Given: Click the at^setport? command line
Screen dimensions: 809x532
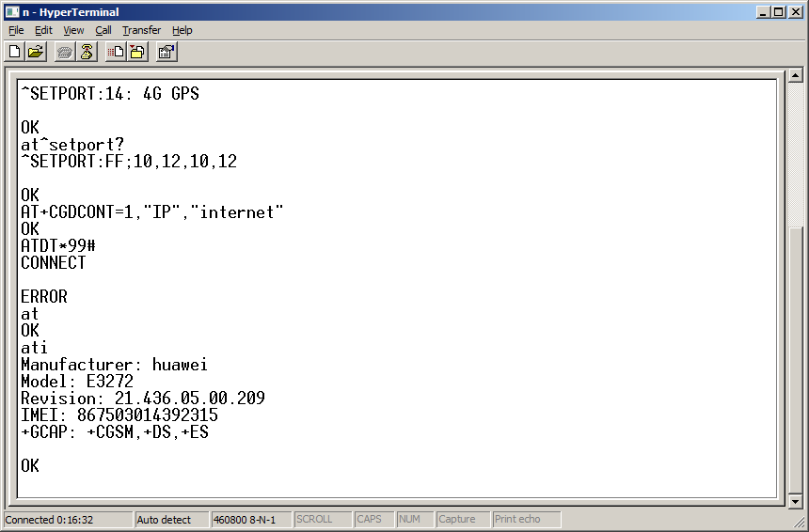Looking at the screenshot, I should (72, 145).
